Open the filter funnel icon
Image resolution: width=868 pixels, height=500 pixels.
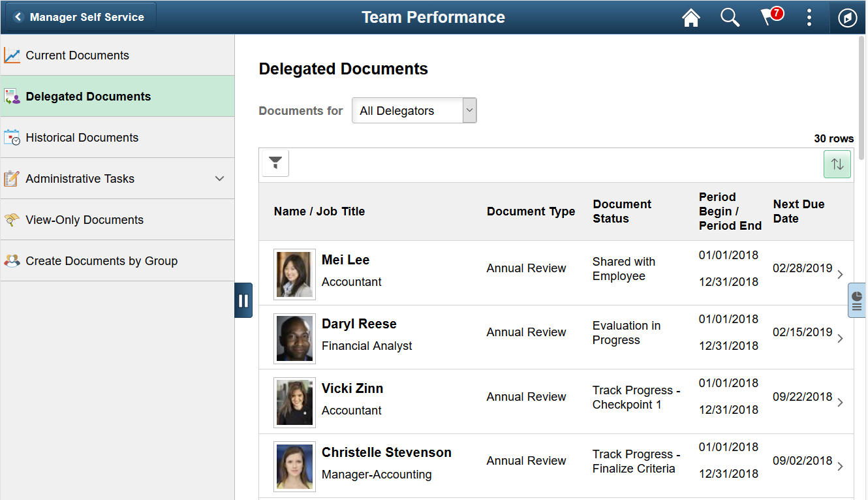(x=275, y=163)
